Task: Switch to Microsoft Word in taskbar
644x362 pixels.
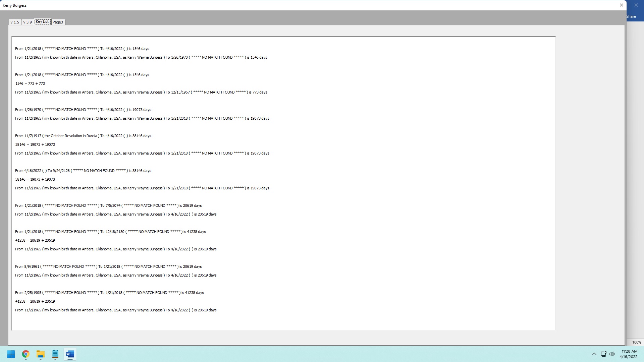Action: tap(70, 354)
